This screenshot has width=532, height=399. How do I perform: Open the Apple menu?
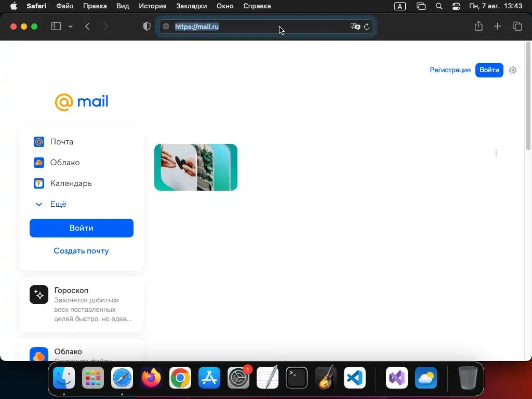point(14,6)
